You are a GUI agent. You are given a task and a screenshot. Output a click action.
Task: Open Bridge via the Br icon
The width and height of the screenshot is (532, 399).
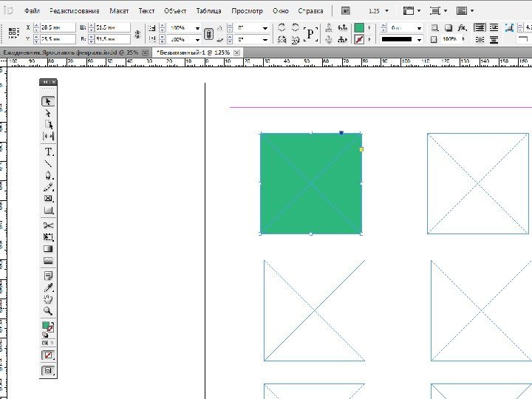345,11
